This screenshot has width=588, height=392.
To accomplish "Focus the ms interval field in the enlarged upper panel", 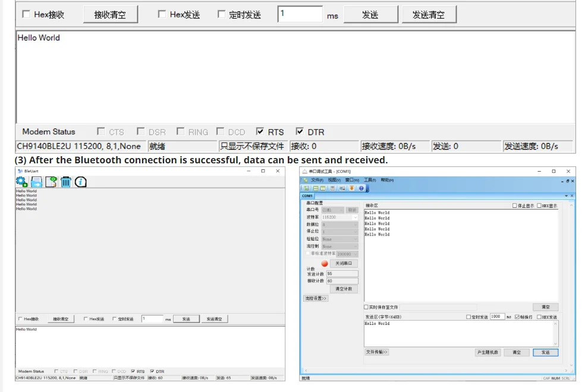I will click(300, 14).
